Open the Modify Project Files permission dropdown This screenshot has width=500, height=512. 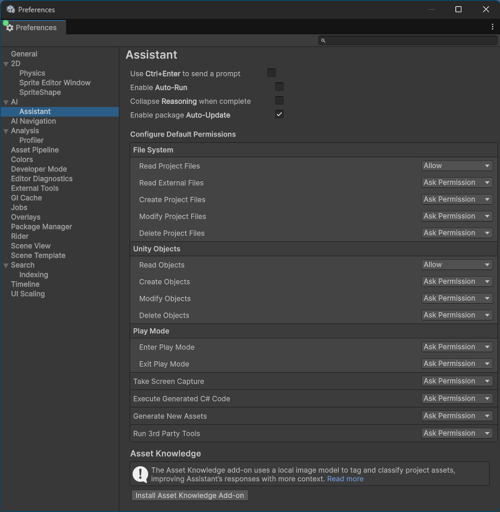click(x=457, y=216)
